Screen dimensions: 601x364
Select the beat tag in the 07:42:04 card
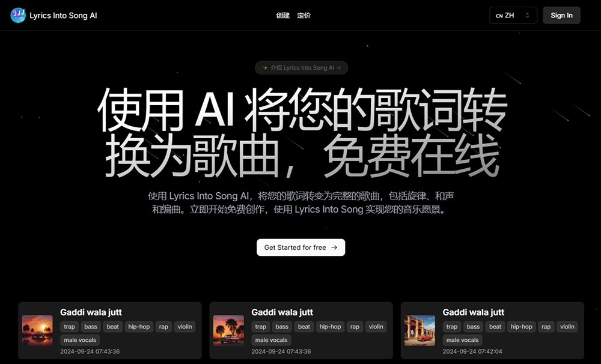point(495,327)
